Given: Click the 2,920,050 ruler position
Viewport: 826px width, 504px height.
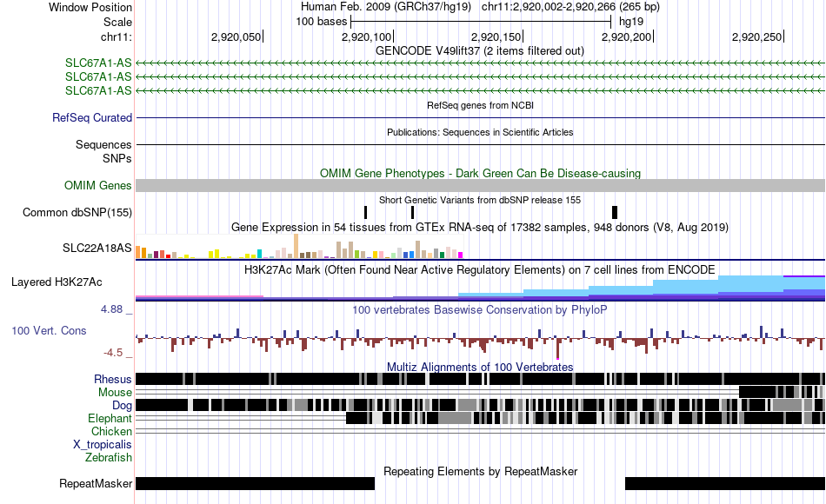Looking at the screenshot, I should [x=236, y=36].
